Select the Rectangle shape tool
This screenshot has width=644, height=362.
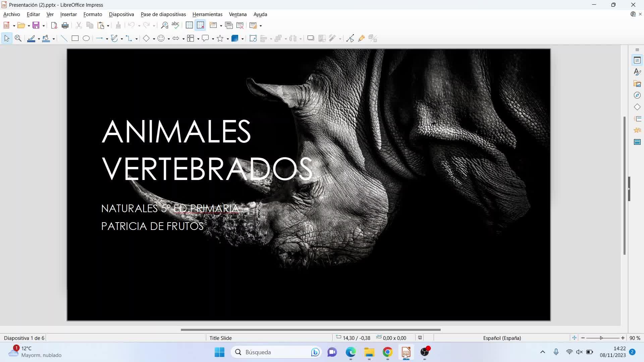[75, 39]
